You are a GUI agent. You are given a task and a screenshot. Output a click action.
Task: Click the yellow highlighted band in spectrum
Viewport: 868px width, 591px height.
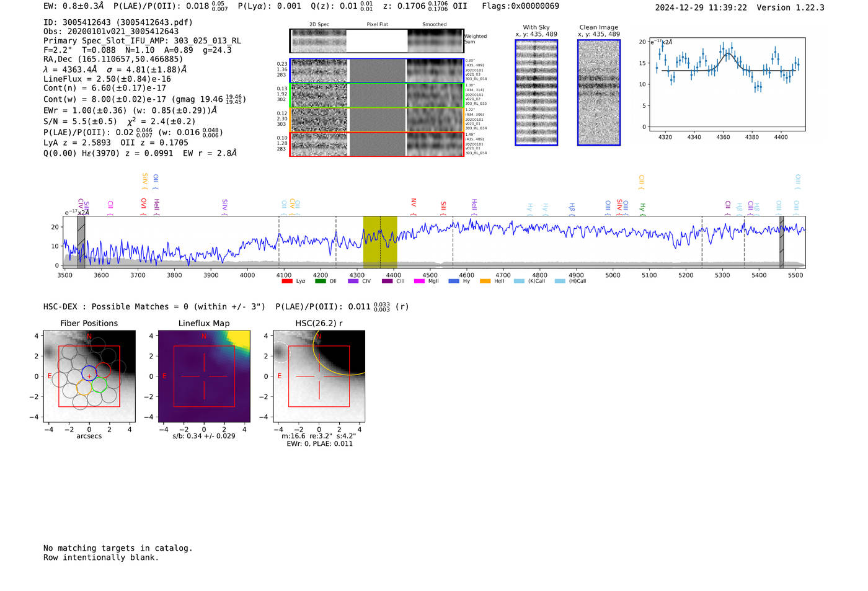[380, 242]
